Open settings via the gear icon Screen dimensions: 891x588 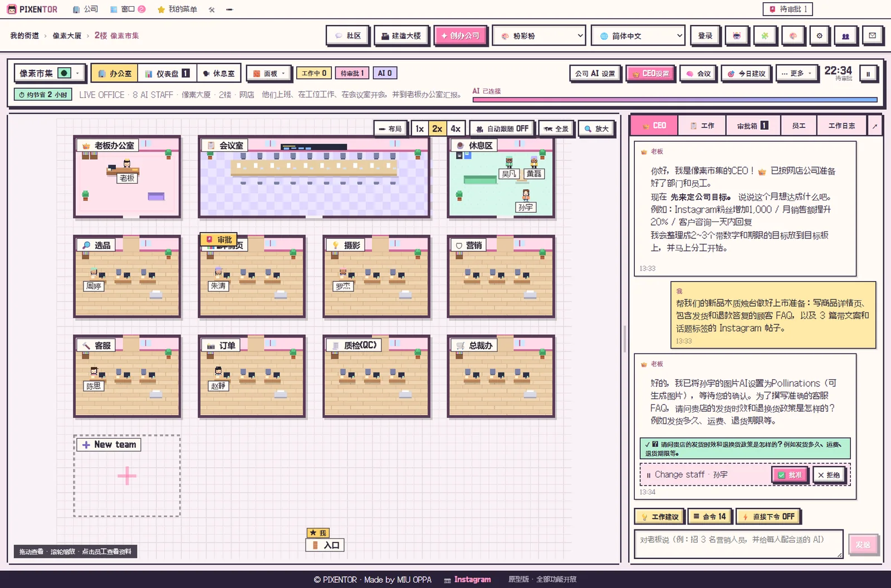click(x=819, y=36)
